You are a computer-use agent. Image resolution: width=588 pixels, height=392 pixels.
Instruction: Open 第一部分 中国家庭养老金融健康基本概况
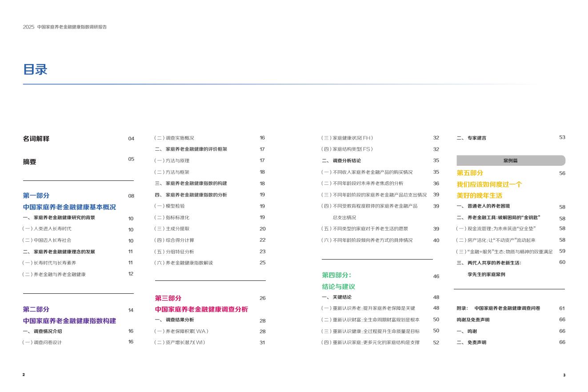(69, 207)
